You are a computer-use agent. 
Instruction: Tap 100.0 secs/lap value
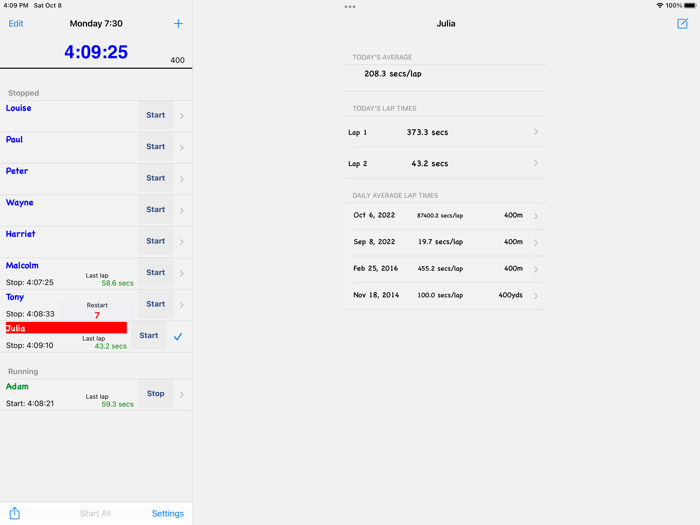440,295
